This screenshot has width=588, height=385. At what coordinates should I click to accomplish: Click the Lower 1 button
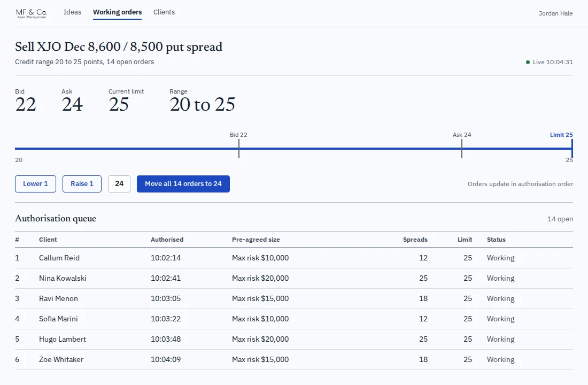(x=36, y=184)
